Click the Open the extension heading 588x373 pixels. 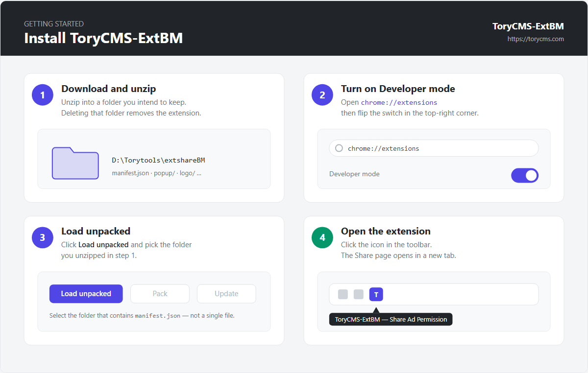tap(386, 231)
